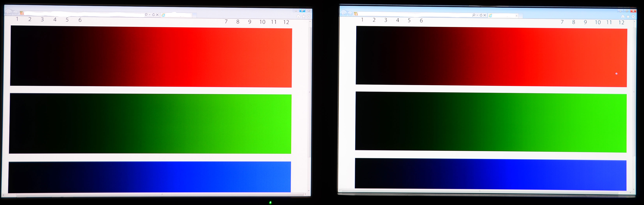644x205 pixels.
Task: Open Tools gear icon in left browser
Action: coord(309,16)
